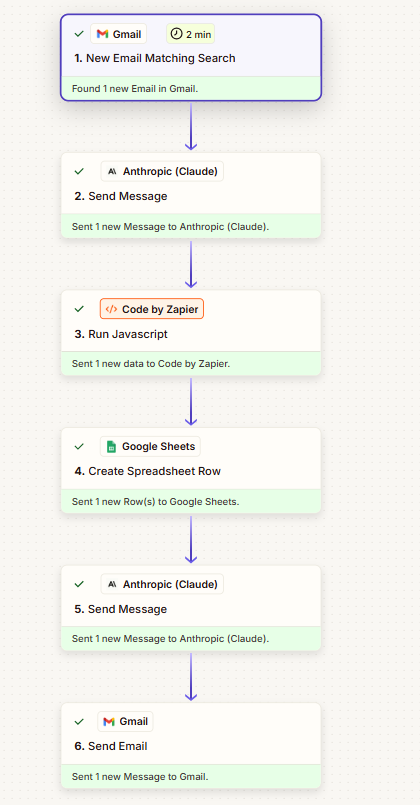Click the green checkmark on step 5
This screenshot has height=805, width=420.
[79, 584]
